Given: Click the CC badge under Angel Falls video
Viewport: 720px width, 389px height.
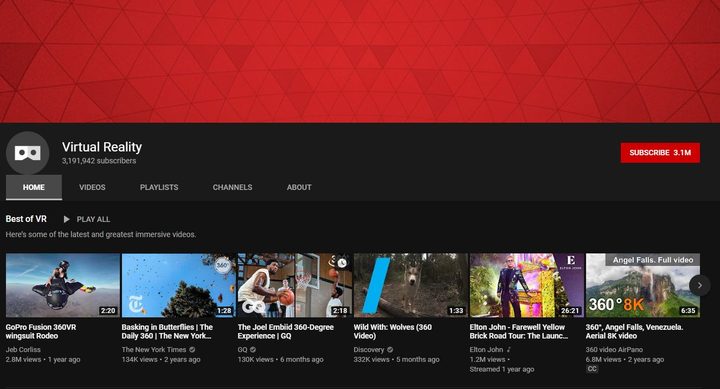Looking at the screenshot, I should click(592, 369).
